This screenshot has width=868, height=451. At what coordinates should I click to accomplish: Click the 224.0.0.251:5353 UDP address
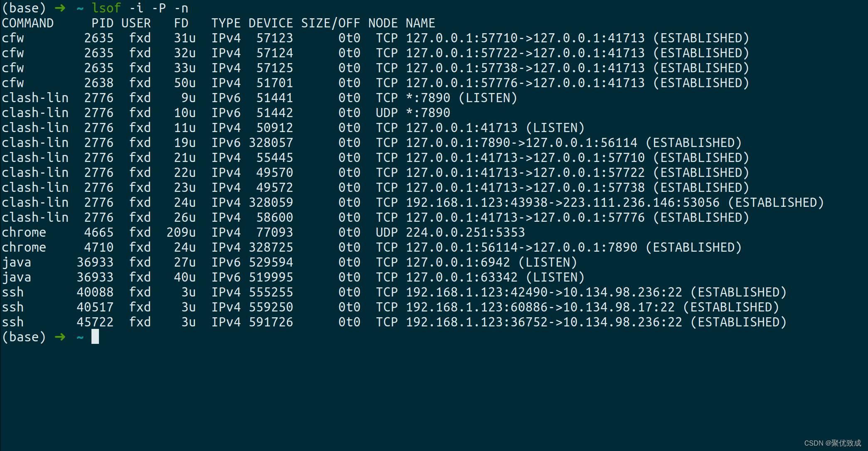click(x=465, y=233)
